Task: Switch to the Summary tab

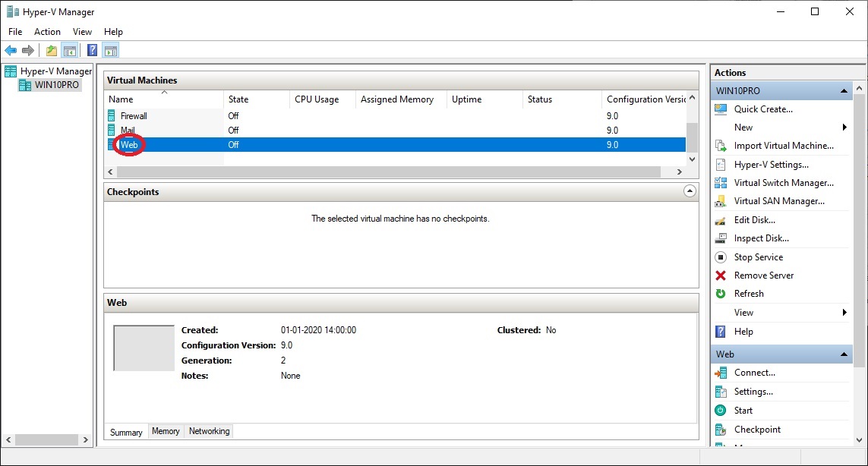Action: click(x=126, y=433)
